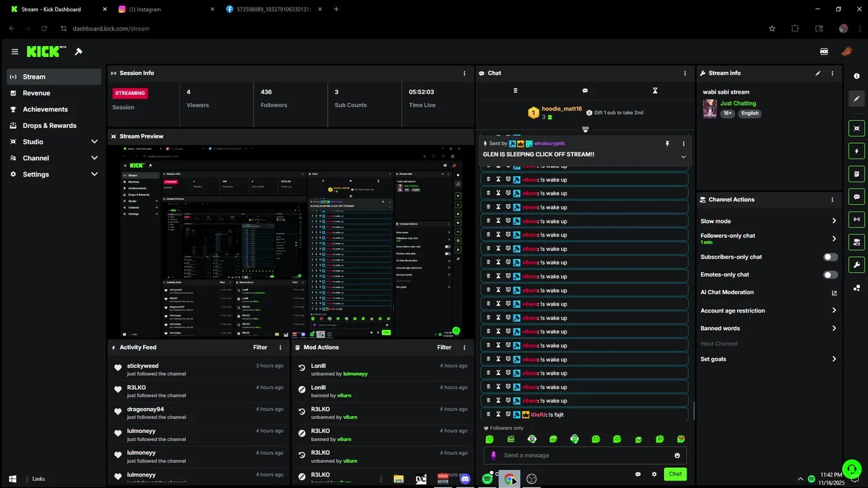868x488 pixels.
Task: Open Session Info panel options menu
Action: coord(465,73)
